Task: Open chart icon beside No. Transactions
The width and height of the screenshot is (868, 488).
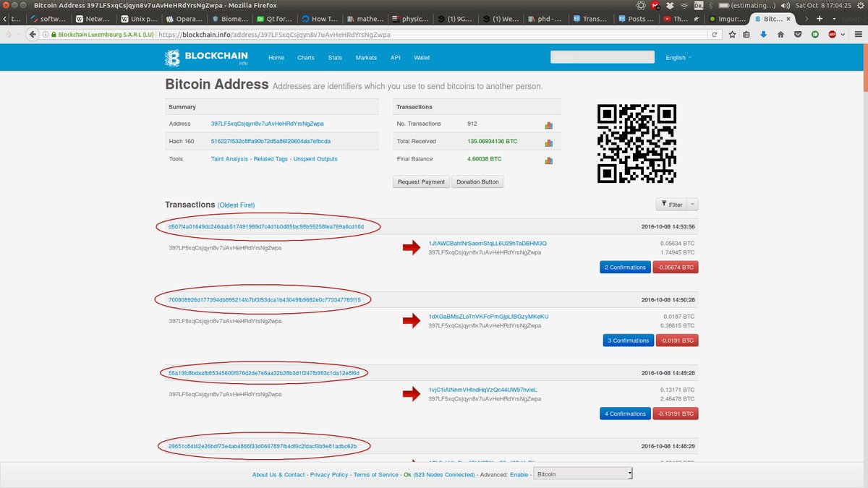Action: [549, 125]
